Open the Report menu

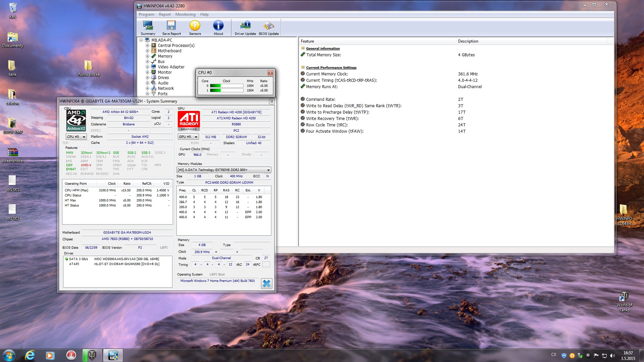click(x=165, y=14)
